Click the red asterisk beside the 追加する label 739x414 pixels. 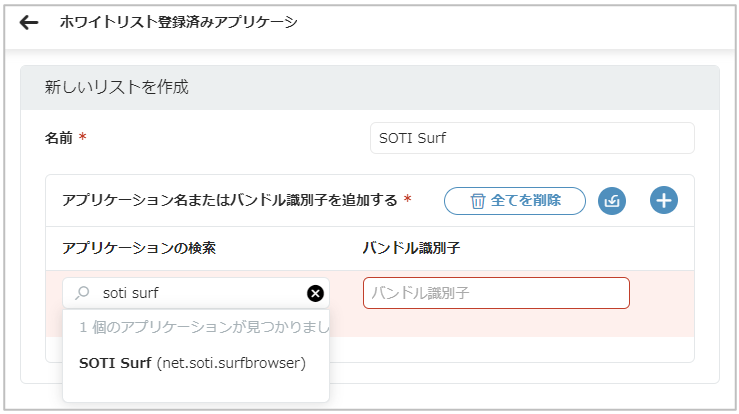point(408,200)
